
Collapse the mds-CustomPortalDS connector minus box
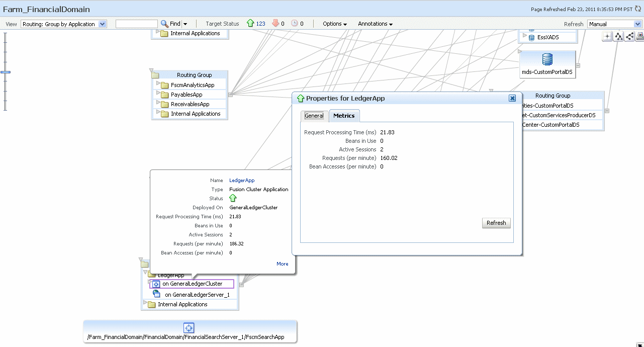pos(578,65)
